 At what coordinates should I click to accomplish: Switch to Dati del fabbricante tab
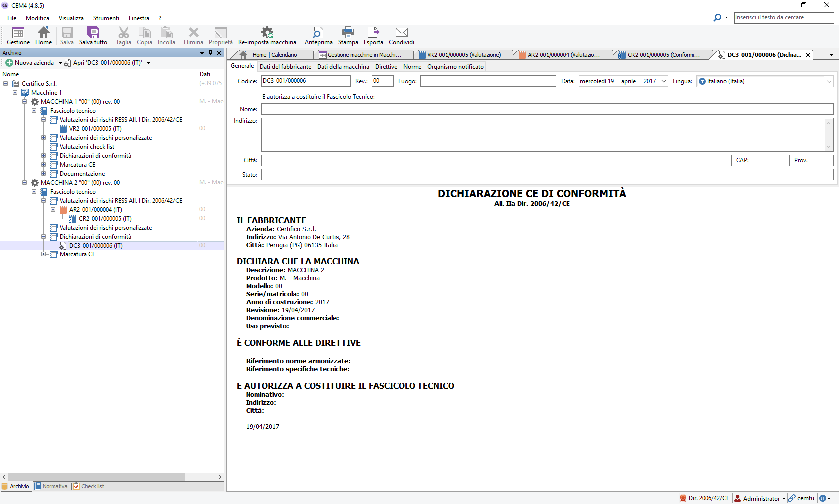pyautogui.click(x=285, y=67)
